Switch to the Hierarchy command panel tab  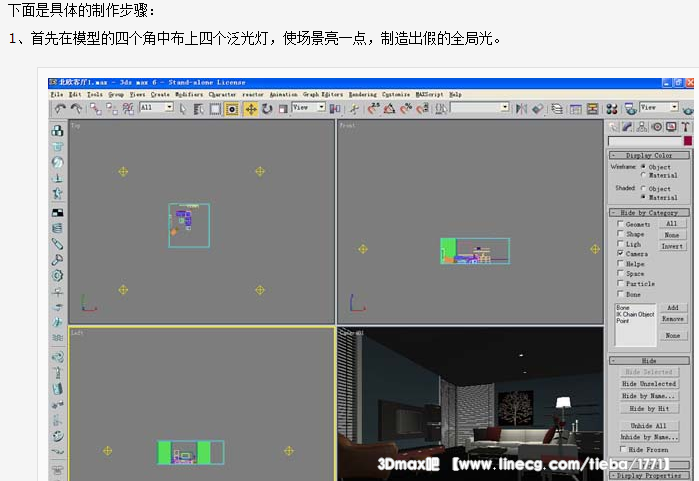pos(642,127)
